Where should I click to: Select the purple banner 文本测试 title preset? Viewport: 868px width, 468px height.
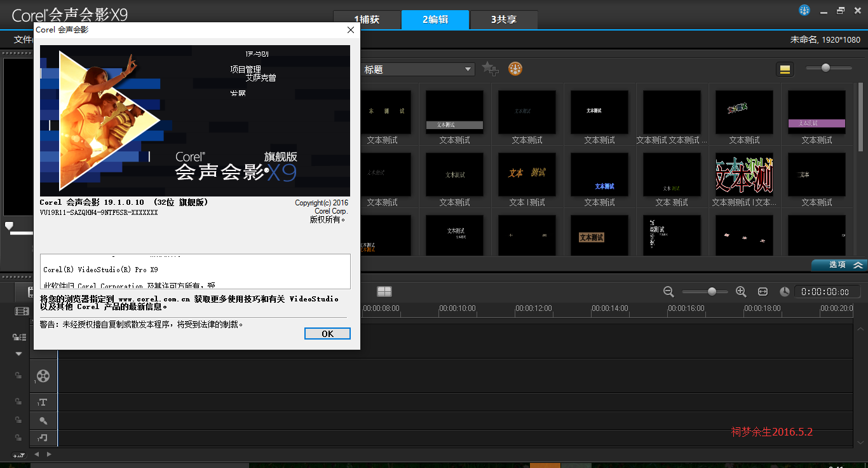click(817, 111)
